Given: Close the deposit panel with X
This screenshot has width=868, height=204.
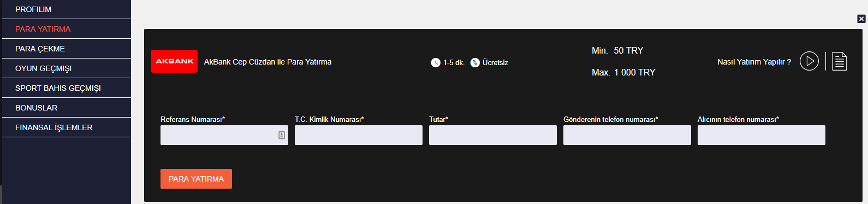Looking at the screenshot, I should coord(861,19).
